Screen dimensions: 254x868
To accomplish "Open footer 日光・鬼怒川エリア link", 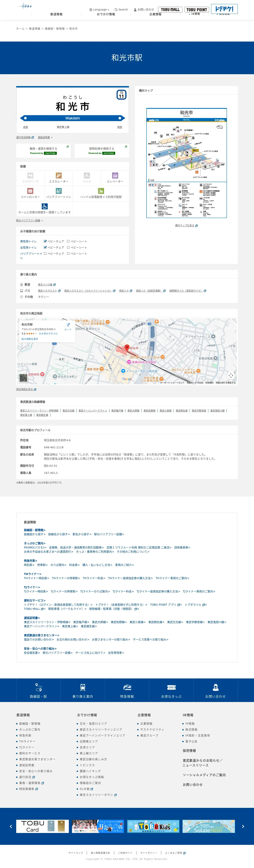I will tap(93, 723).
